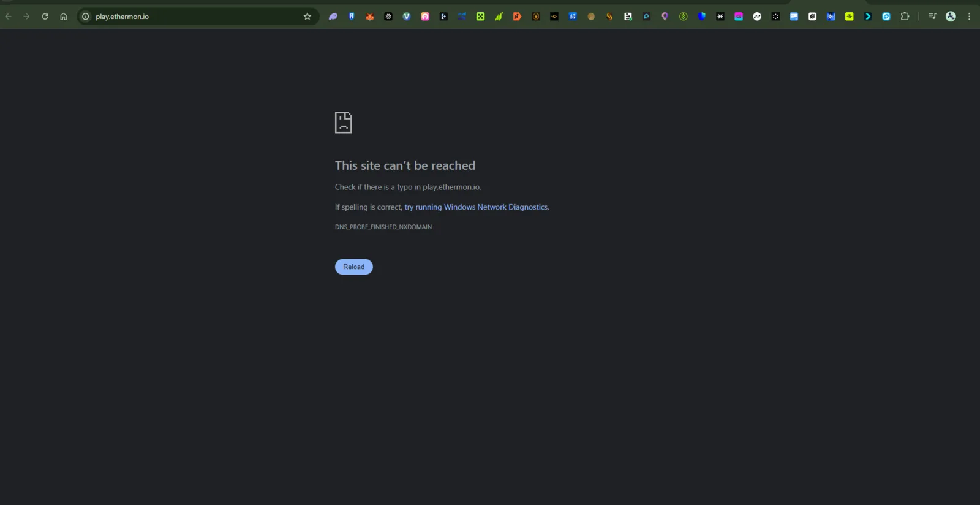Bookmark this page with the star

coord(307,17)
